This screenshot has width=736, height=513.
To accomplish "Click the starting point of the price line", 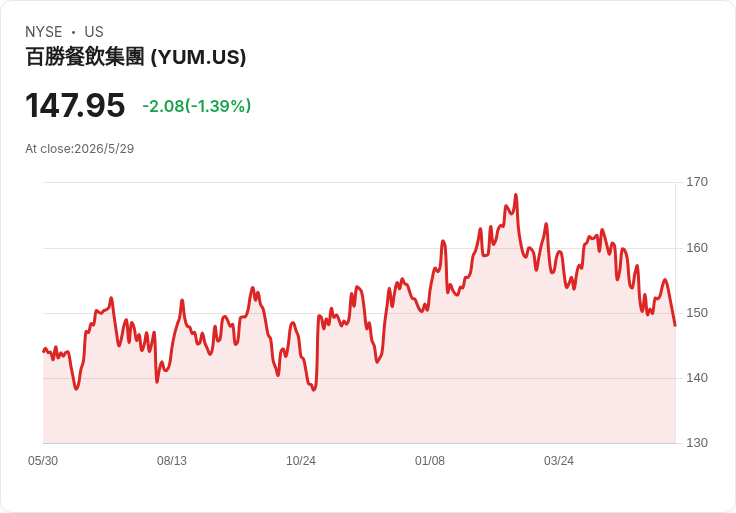I will point(44,351).
